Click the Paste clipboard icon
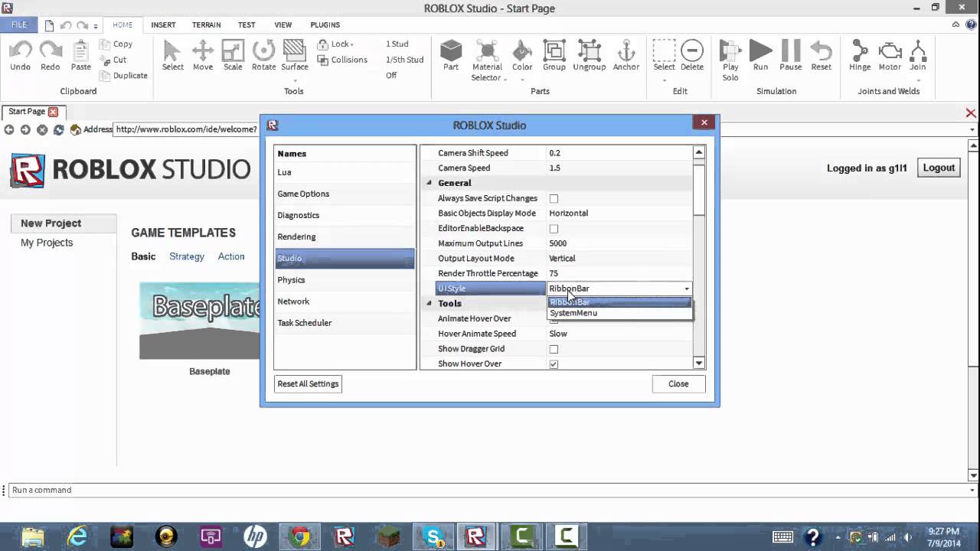 click(x=81, y=51)
